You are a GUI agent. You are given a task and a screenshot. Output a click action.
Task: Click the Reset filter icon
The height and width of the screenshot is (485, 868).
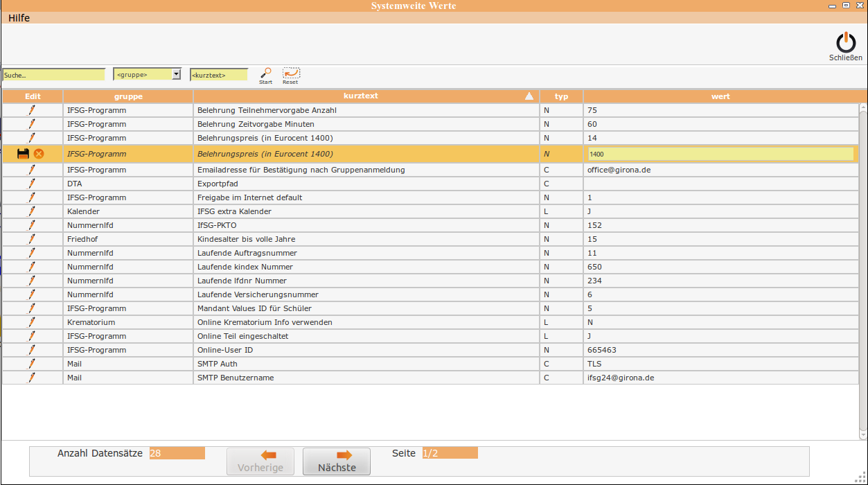click(x=291, y=73)
